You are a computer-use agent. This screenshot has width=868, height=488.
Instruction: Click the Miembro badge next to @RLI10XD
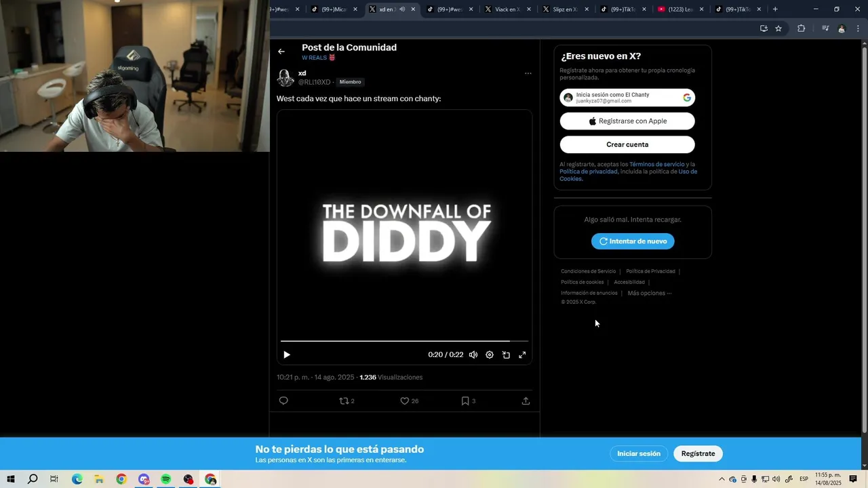pos(351,82)
